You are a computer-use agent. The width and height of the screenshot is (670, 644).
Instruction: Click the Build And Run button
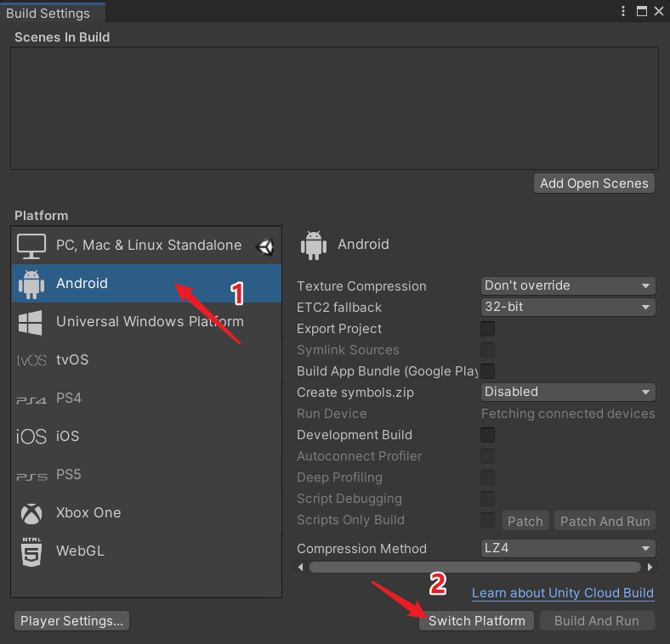click(597, 621)
